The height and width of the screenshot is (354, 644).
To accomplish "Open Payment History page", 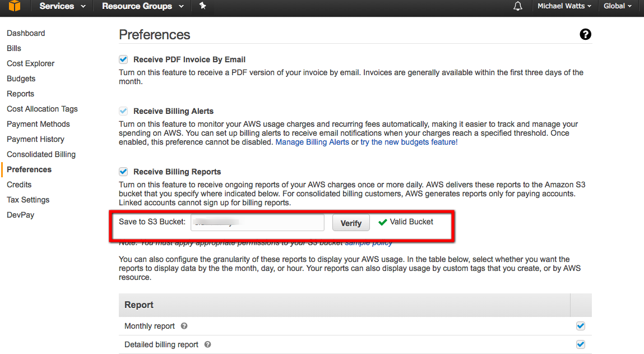I will coord(35,139).
